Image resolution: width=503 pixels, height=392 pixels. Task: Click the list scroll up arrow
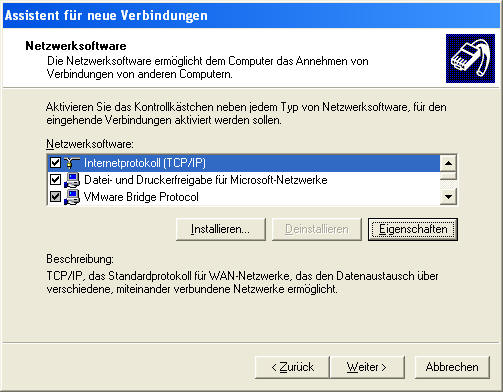tap(448, 163)
